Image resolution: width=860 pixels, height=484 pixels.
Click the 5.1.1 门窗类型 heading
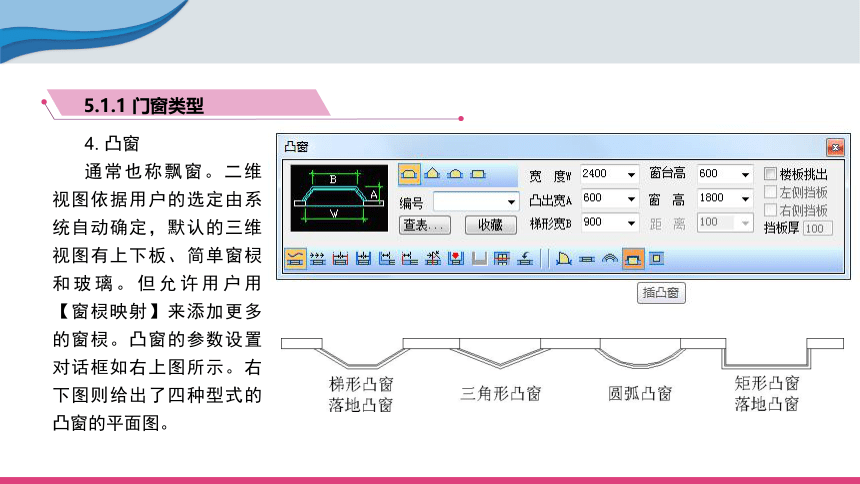[144, 105]
